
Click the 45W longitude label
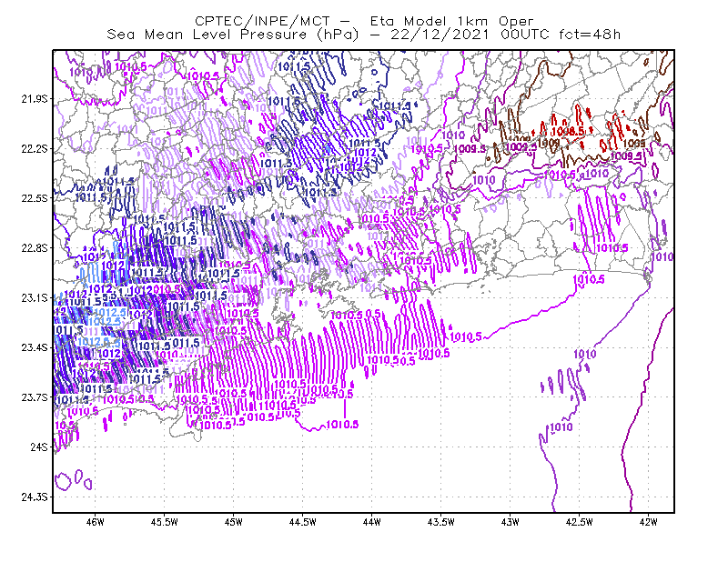(234, 522)
